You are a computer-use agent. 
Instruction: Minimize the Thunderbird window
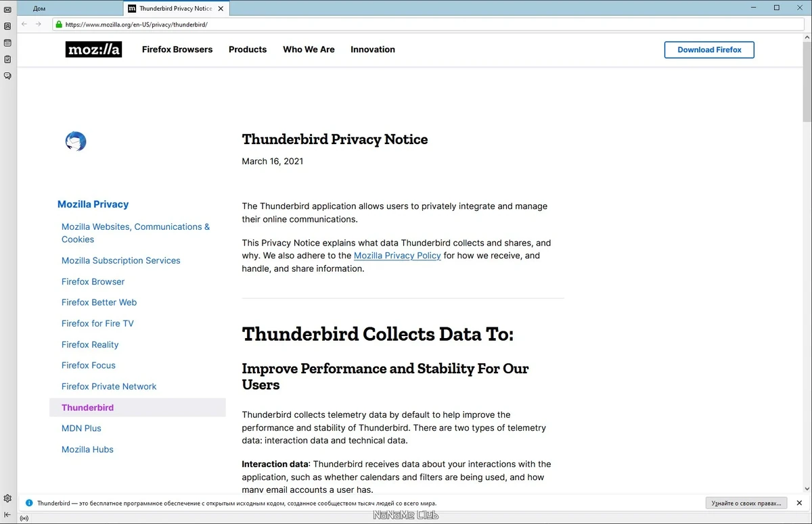[754, 8]
